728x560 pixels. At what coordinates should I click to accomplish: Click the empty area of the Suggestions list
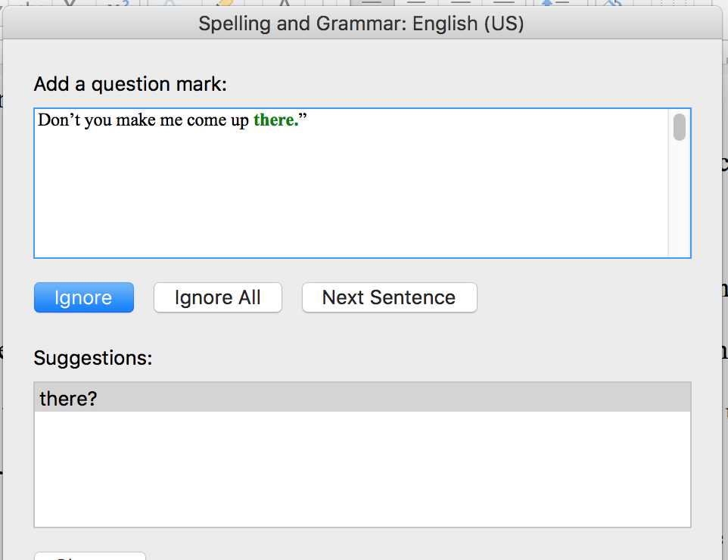tap(362, 469)
